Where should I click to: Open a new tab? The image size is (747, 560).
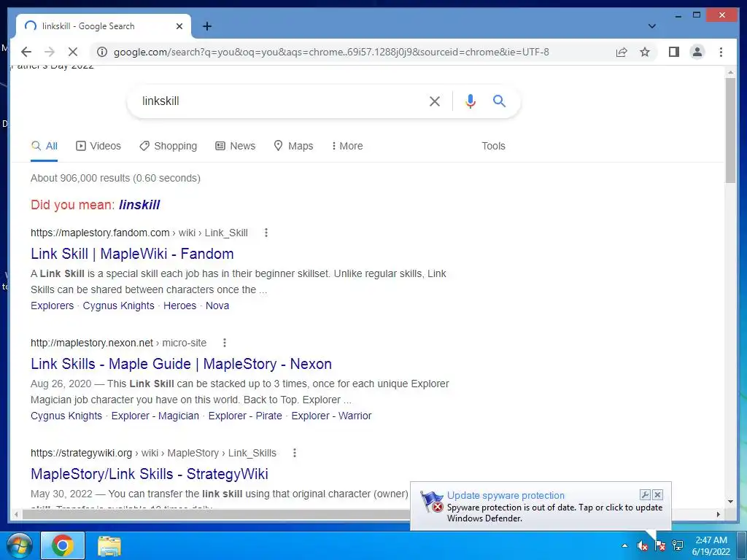(206, 26)
